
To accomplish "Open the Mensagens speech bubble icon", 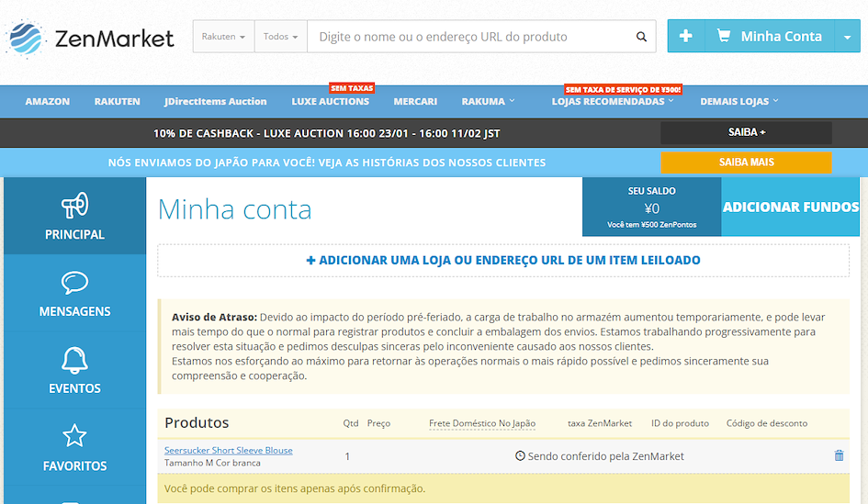I will pos(74,282).
